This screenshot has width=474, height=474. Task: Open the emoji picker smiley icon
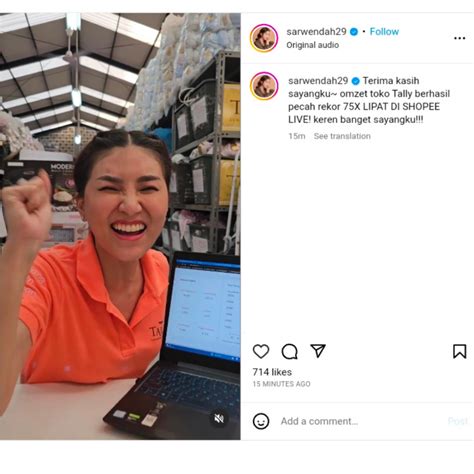(261, 421)
